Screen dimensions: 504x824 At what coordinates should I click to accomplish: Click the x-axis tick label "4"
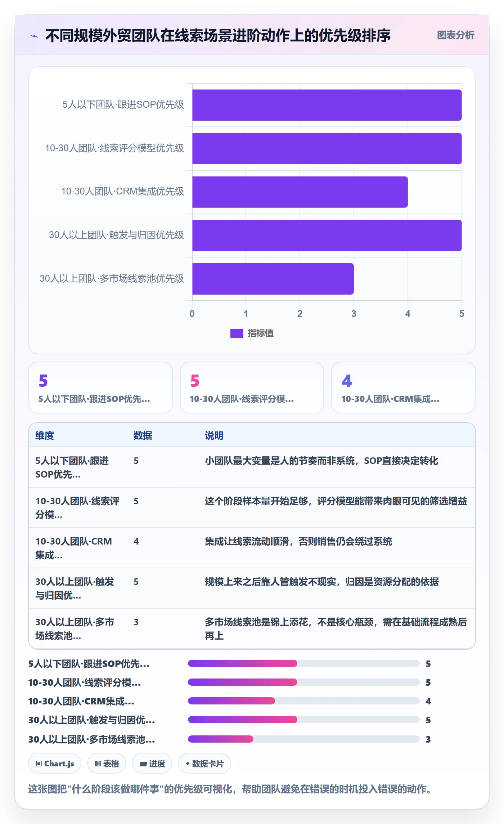pos(408,314)
